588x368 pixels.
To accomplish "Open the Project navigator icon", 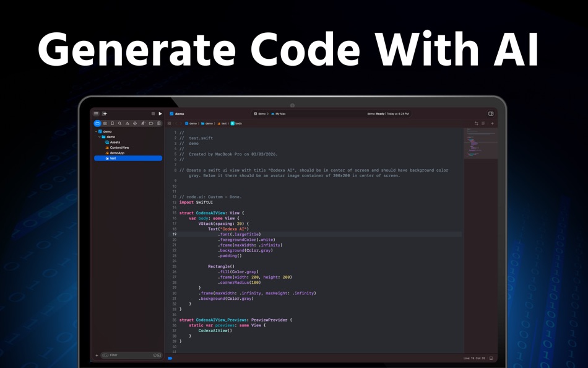I will (x=97, y=123).
